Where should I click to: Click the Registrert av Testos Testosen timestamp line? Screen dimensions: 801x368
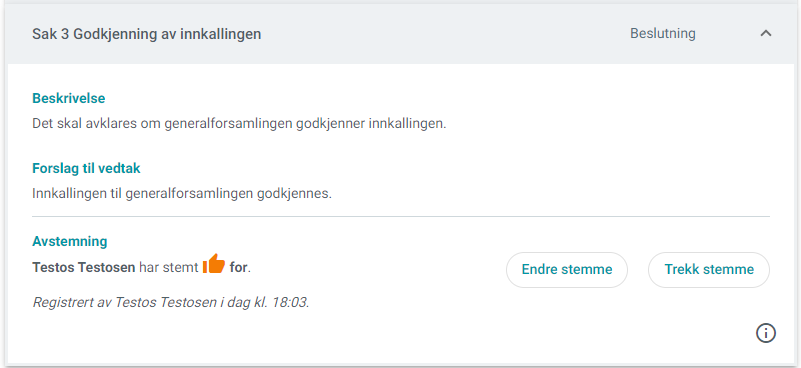[171, 303]
